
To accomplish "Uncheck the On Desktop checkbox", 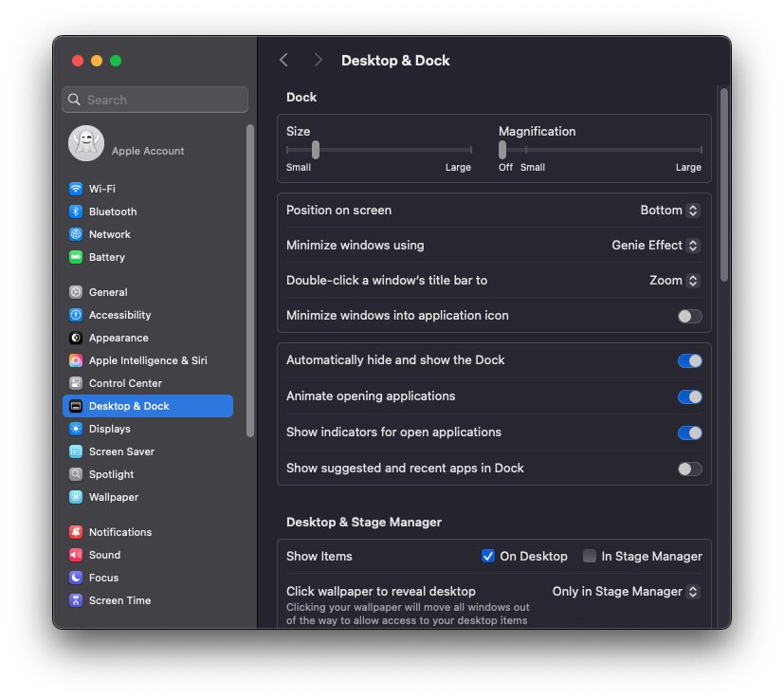I will click(488, 556).
